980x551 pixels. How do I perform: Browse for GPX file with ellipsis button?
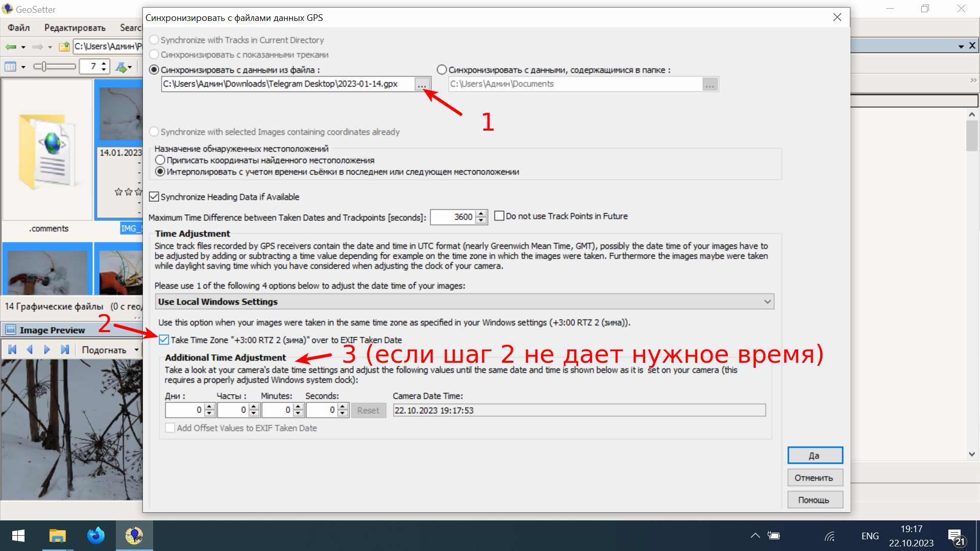[422, 84]
